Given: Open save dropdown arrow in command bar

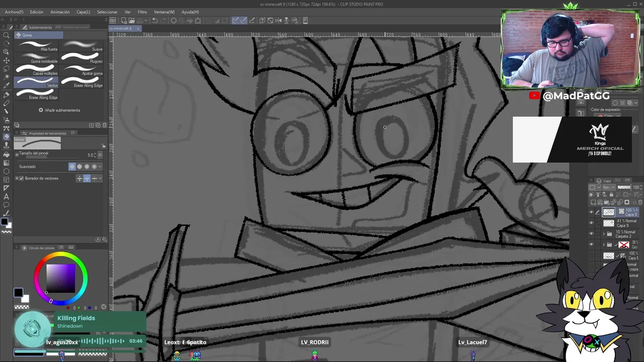Looking at the screenshot, I should click(147, 21).
